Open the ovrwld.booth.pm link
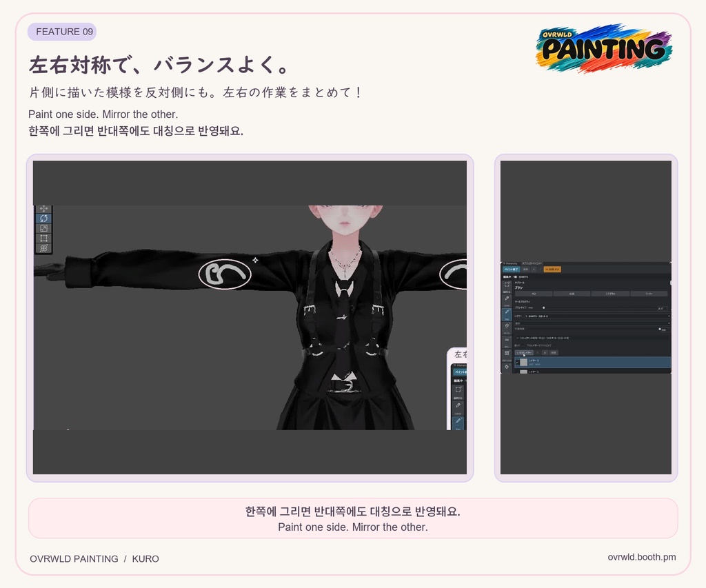This screenshot has height=588, width=706. click(642, 557)
